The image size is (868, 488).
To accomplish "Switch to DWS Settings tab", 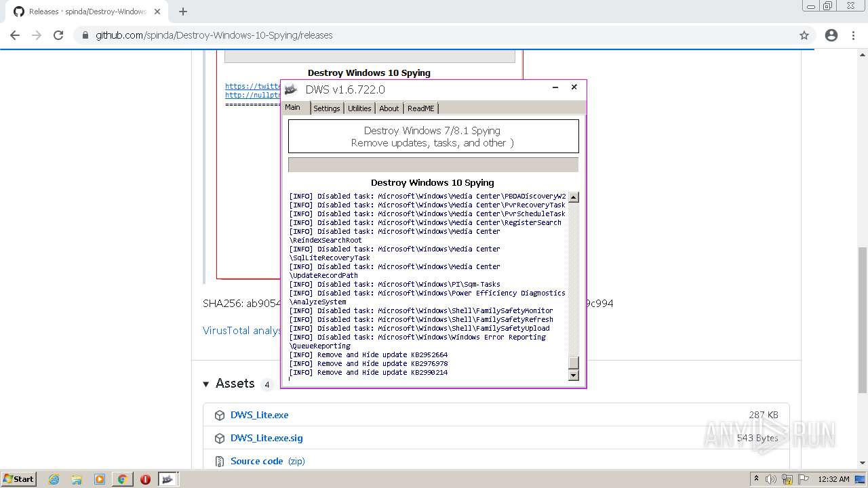I will click(x=326, y=108).
